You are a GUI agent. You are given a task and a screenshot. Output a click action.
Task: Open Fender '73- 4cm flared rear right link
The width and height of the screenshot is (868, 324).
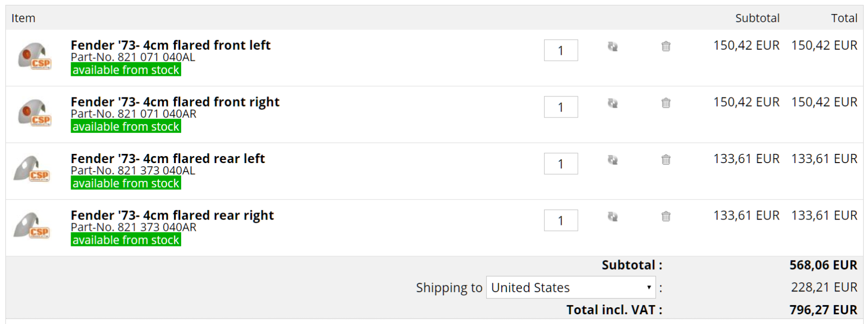tap(172, 215)
